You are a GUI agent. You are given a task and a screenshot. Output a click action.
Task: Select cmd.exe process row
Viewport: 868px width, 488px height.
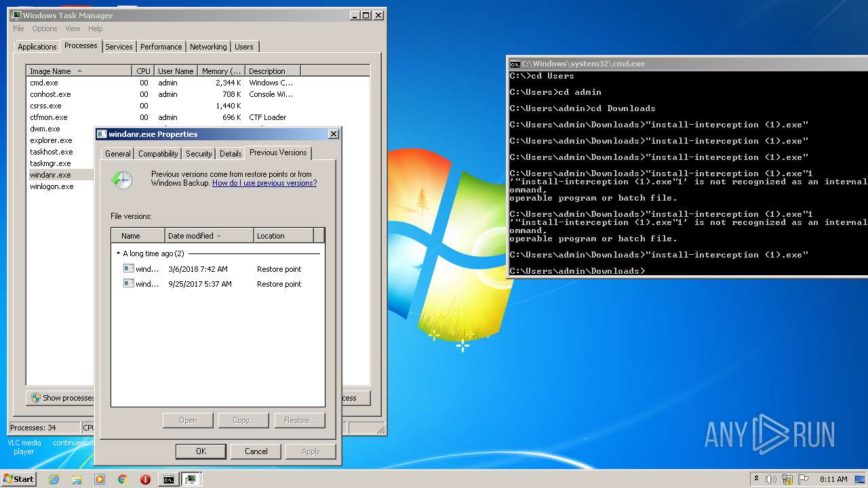[x=198, y=83]
